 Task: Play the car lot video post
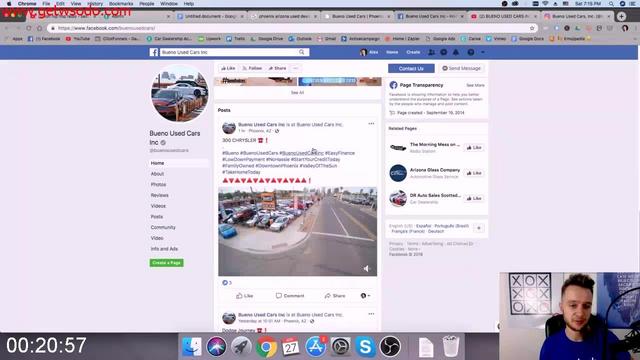click(x=298, y=231)
